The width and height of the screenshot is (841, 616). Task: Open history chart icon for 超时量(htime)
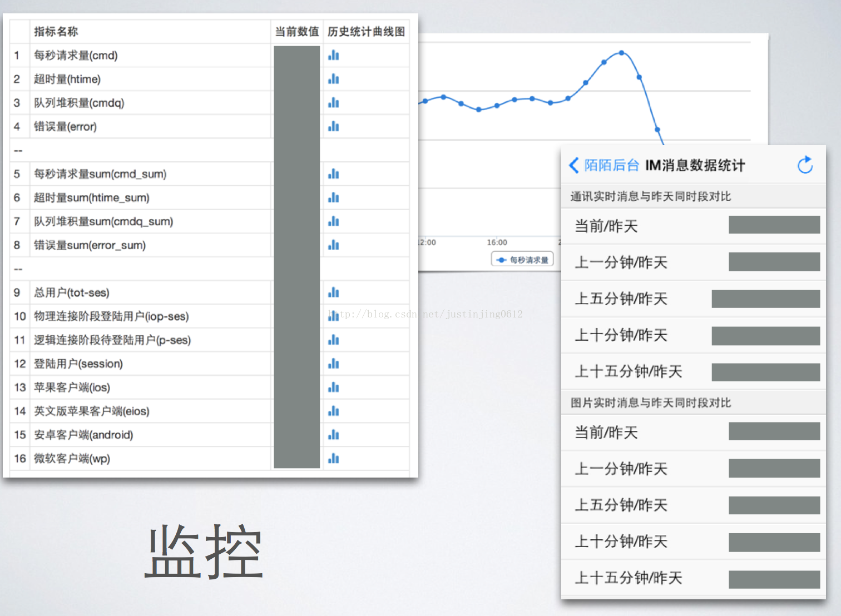pyautogui.click(x=334, y=79)
